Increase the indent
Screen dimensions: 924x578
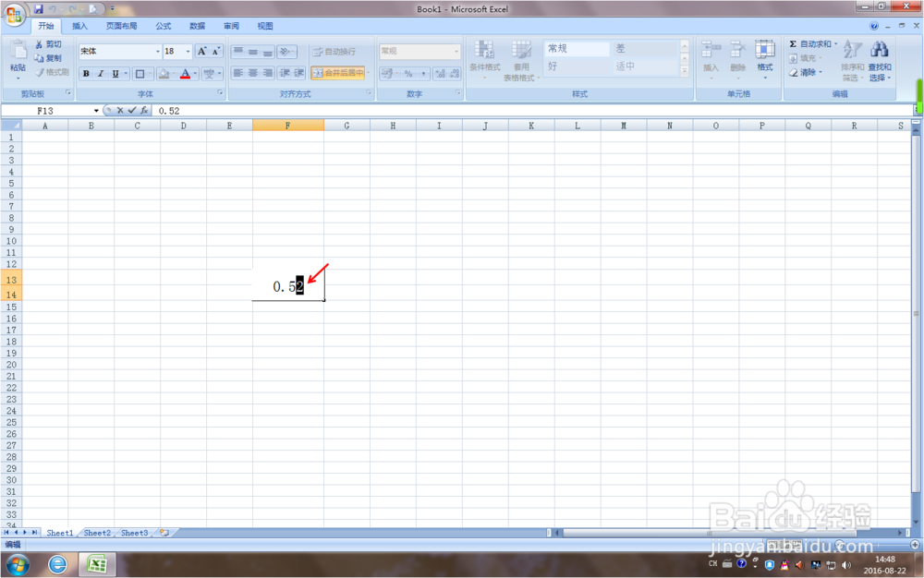298,73
